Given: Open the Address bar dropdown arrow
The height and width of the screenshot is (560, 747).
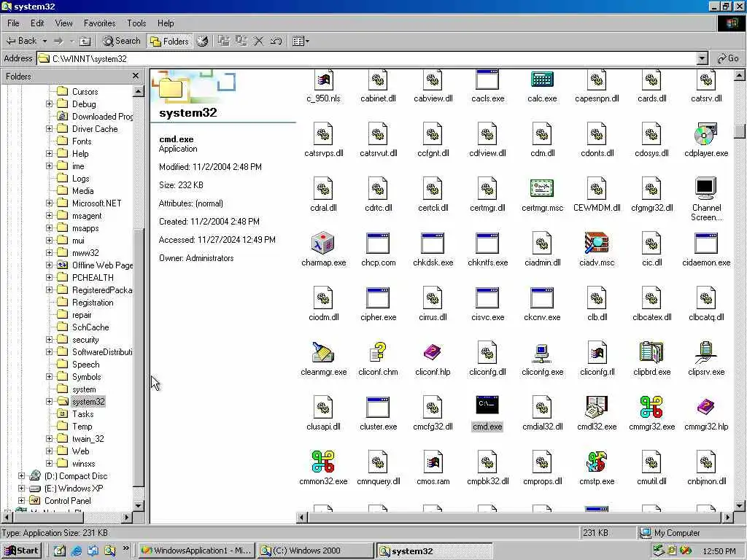Looking at the screenshot, I should pos(703,58).
